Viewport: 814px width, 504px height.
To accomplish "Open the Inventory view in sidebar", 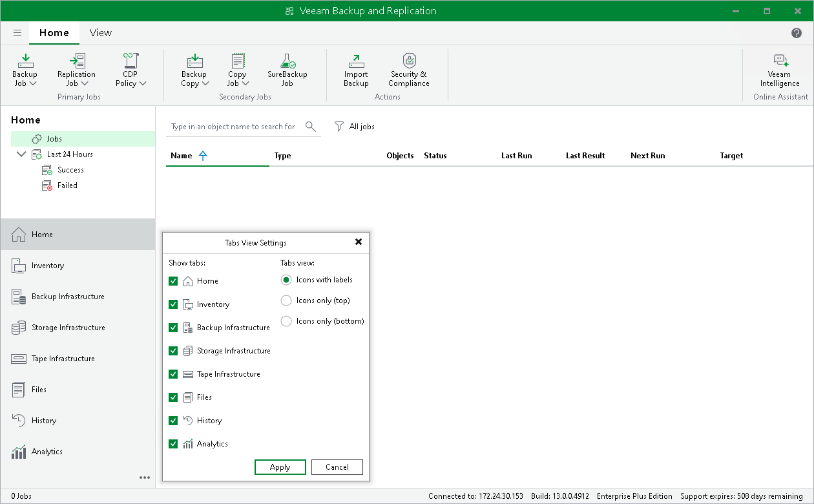I will (x=78, y=266).
